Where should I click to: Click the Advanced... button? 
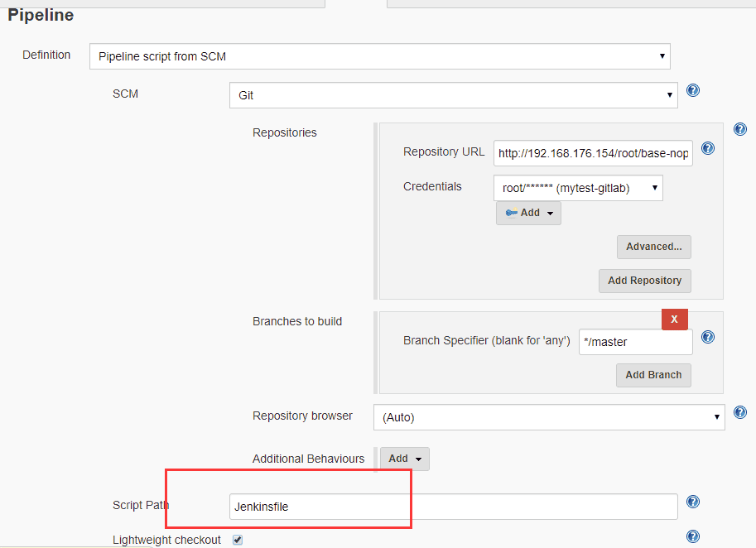(x=653, y=247)
